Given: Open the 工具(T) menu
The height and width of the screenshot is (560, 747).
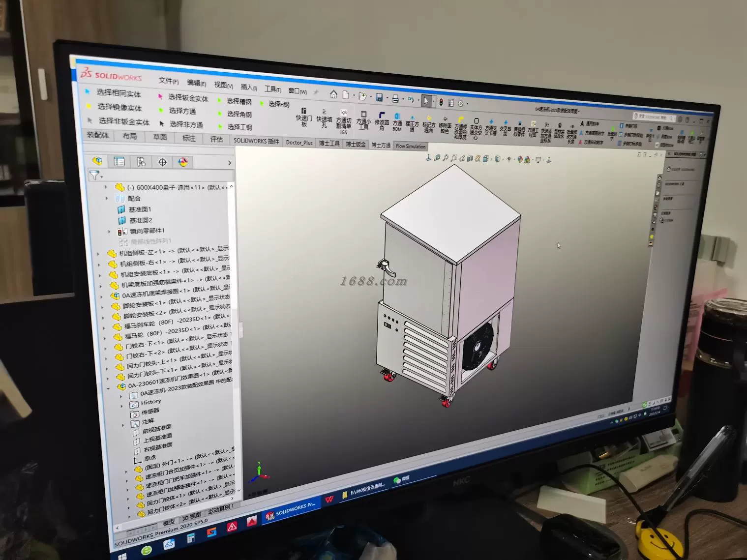Looking at the screenshot, I should [272, 89].
